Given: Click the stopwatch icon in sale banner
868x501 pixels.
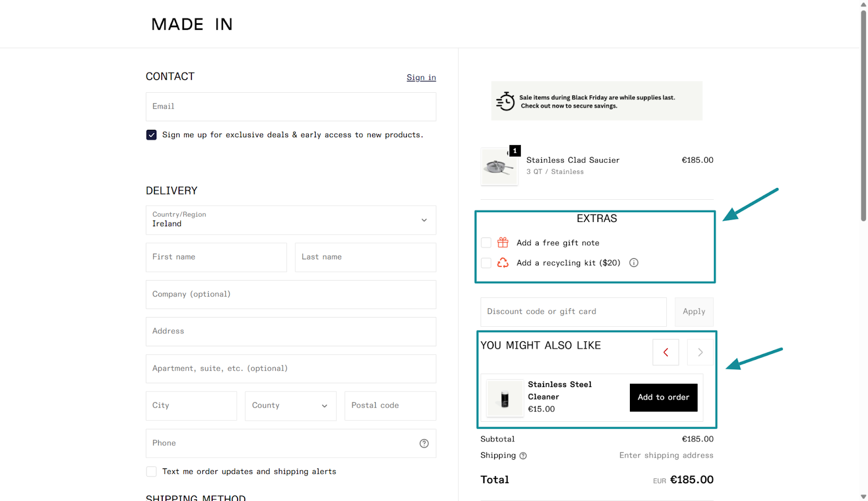Looking at the screenshot, I should (506, 101).
